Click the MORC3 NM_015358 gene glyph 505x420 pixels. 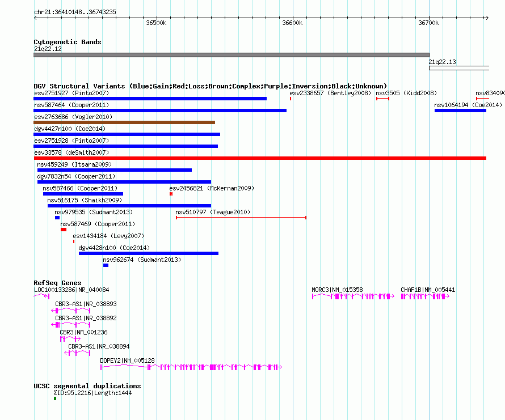353,296
